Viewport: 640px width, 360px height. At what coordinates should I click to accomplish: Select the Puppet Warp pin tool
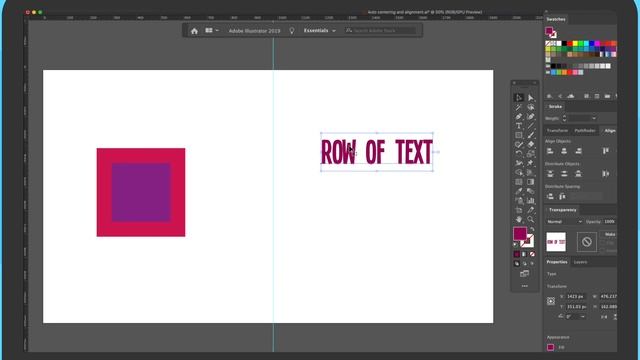[531, 163]
